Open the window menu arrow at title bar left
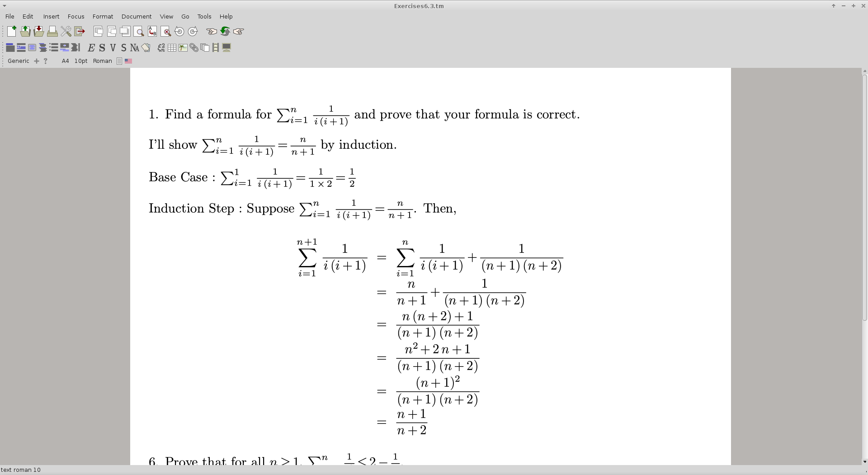The image size is (868, 475). pyautogui.click(x=5, y=6)
